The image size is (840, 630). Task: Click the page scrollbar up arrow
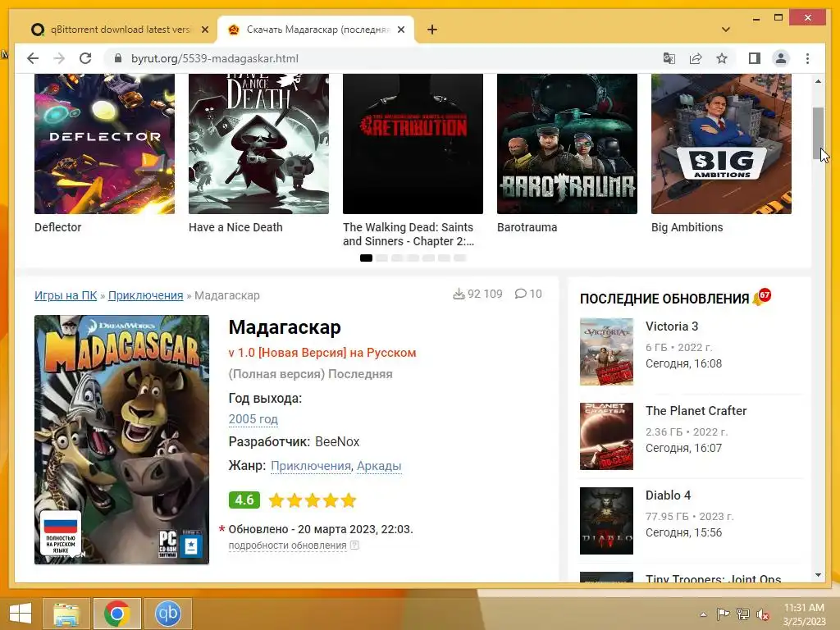(x=818, y=81)
